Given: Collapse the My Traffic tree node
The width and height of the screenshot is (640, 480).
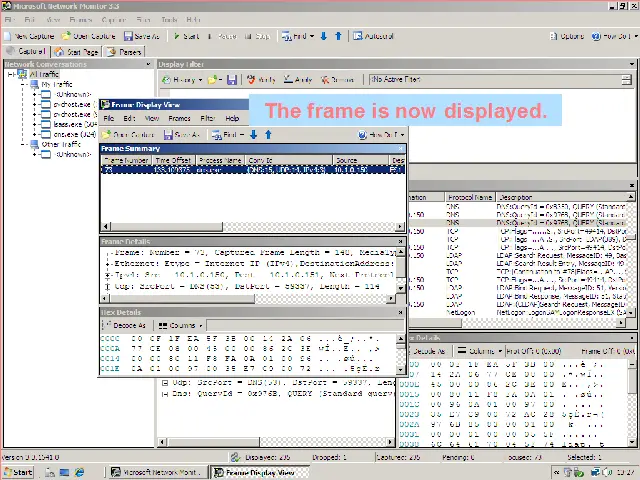Looking at the screenshot, I should click(x=23, y=84).
